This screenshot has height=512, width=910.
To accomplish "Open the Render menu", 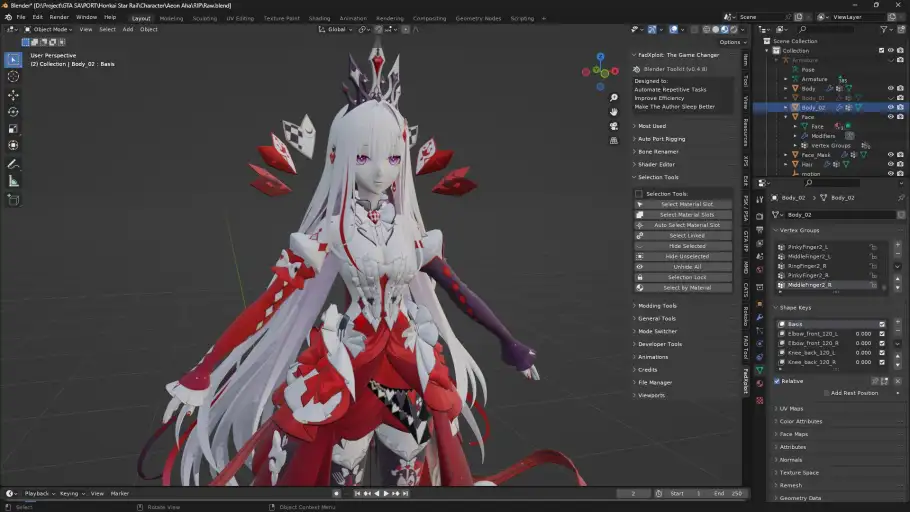I will [x=59, y=17].
